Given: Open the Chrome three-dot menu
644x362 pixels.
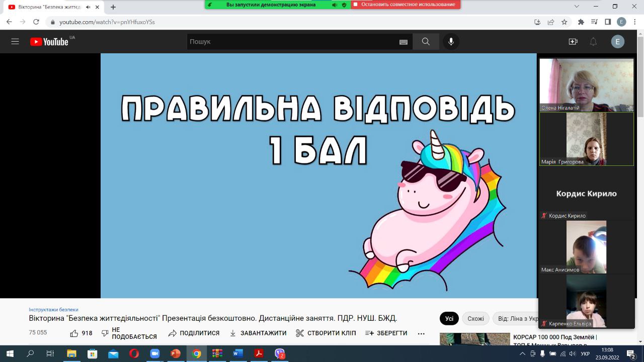Looking at the screenshot, I should tap(635, 22).
